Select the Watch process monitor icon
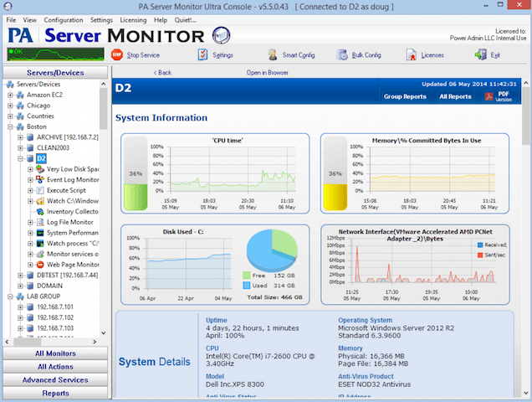Image resolution: width=532 pixels, height=402 pixels. [x=40, y=244]
